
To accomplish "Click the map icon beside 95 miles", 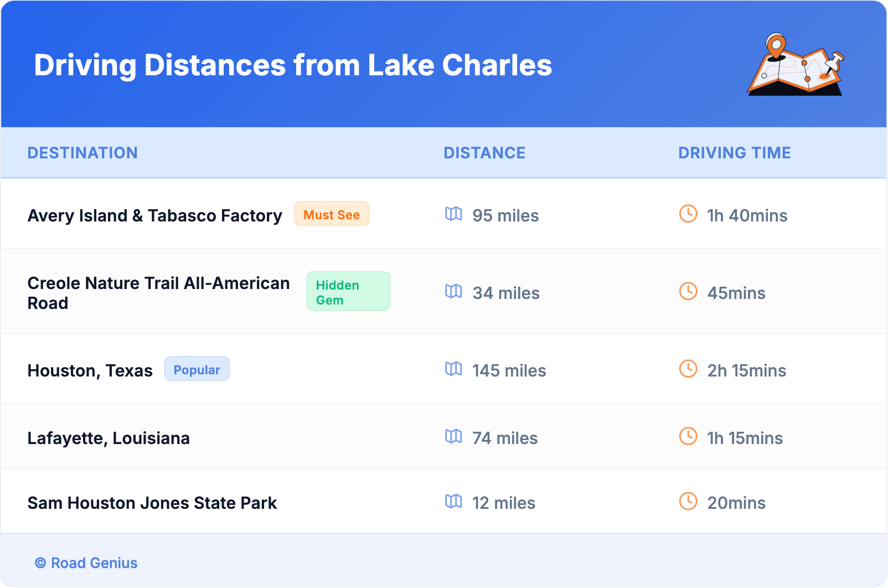I will click(453, 214).
